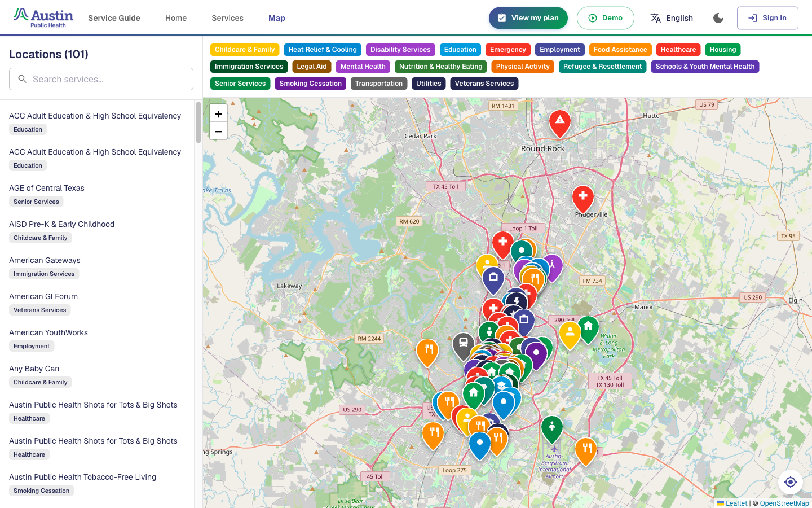This screenshot has height=508, width=812.
Task: Select green marker just north of the airport
Action: 552,430
